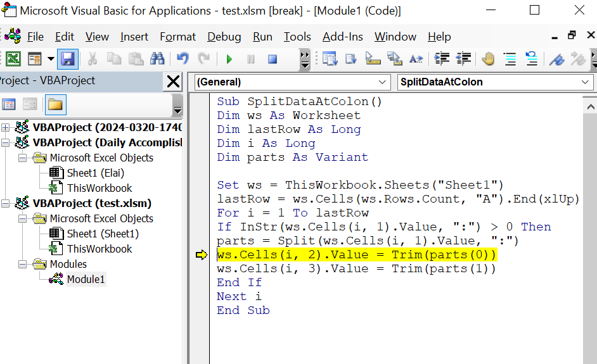Click the Parameter Info icon
The width and height of the screenshot is (597, 364).
pos(394,59)
